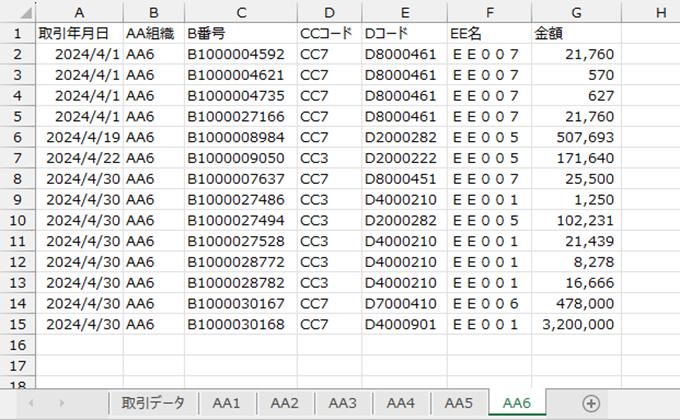Click the right sheet-tab scroll arrow

(x=63, y=403)
